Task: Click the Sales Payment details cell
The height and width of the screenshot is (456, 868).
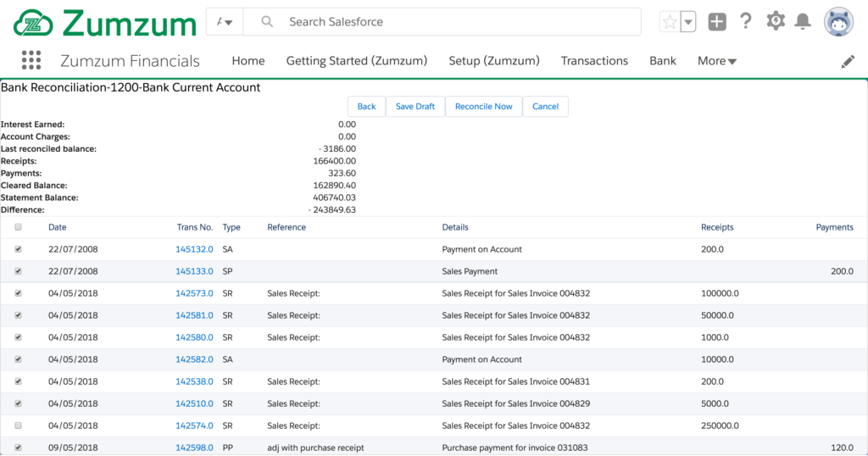Action: click(x=470, y=271)
